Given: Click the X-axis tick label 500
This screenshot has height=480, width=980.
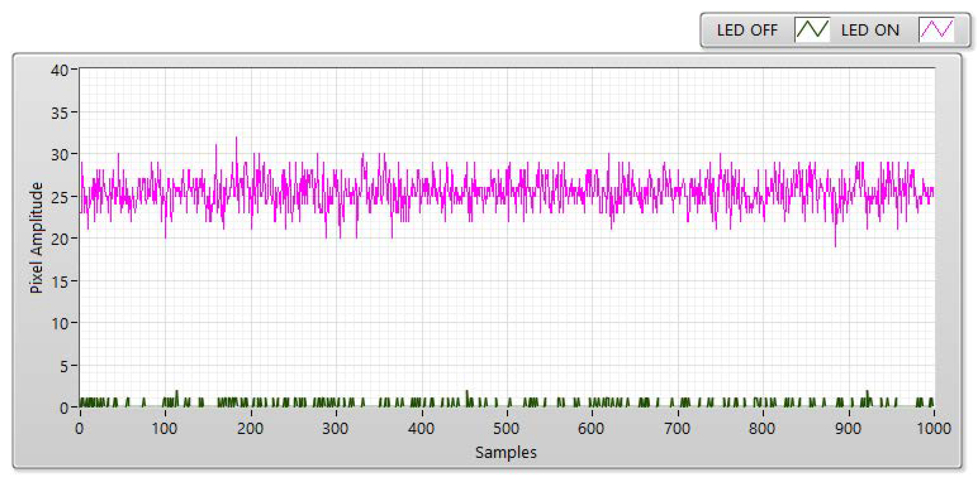Looking at the screenshot, I should pos(506,429).
